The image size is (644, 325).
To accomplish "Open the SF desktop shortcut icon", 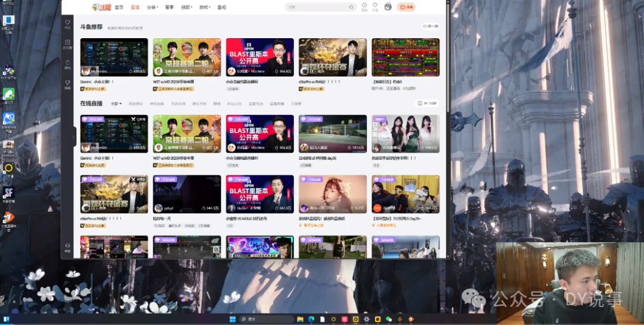I will [x=8, y=194].
